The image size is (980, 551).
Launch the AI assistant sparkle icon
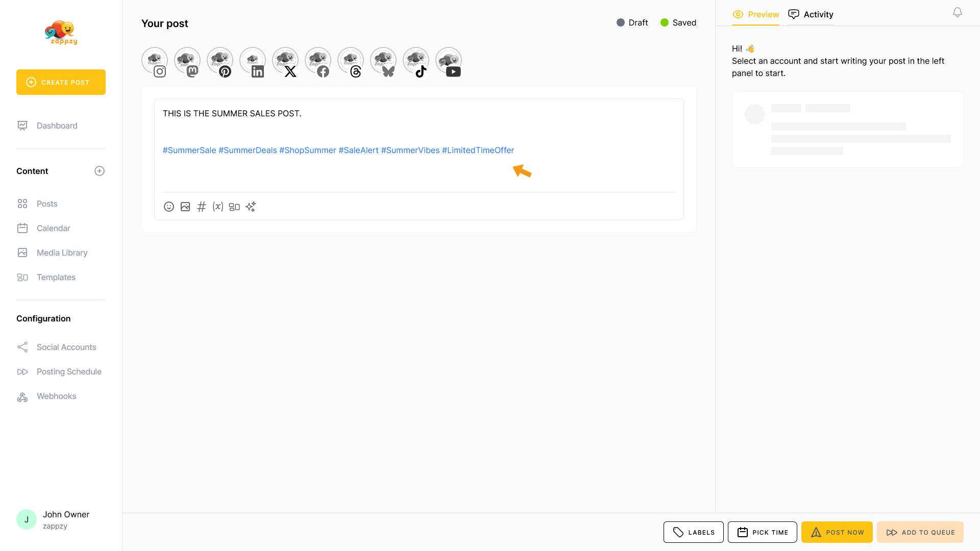(x=251, y=207)
